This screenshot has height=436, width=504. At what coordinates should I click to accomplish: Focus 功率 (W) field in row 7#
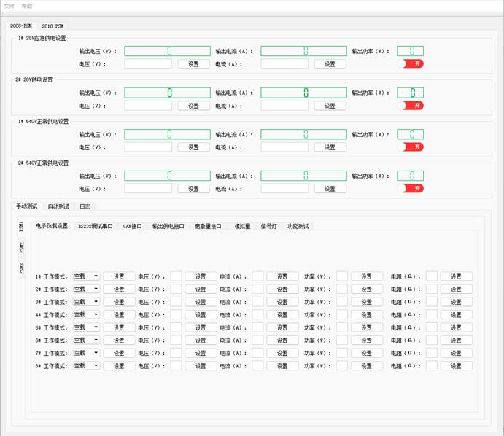(341, 353)
